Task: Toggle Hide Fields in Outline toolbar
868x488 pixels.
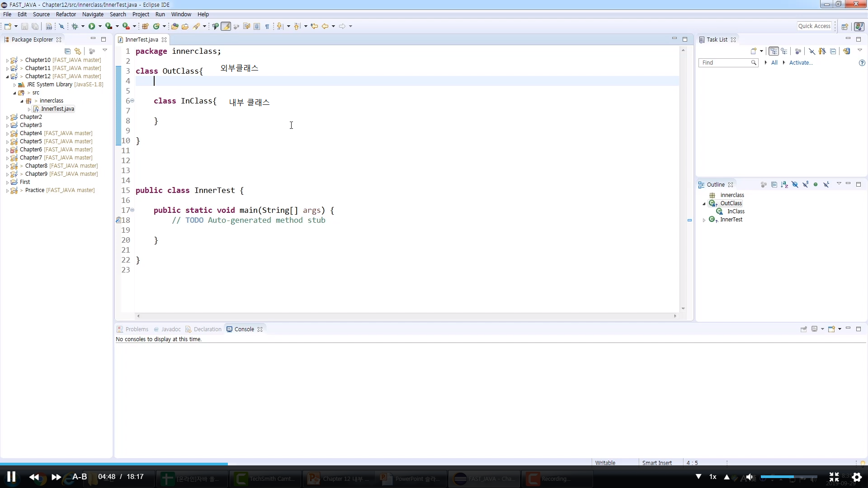Action: [795, 184]
